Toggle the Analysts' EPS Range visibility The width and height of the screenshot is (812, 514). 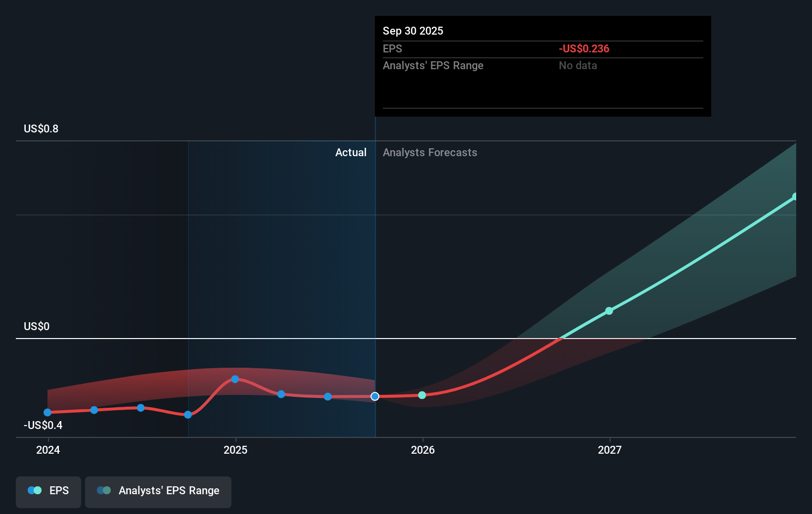158,492
